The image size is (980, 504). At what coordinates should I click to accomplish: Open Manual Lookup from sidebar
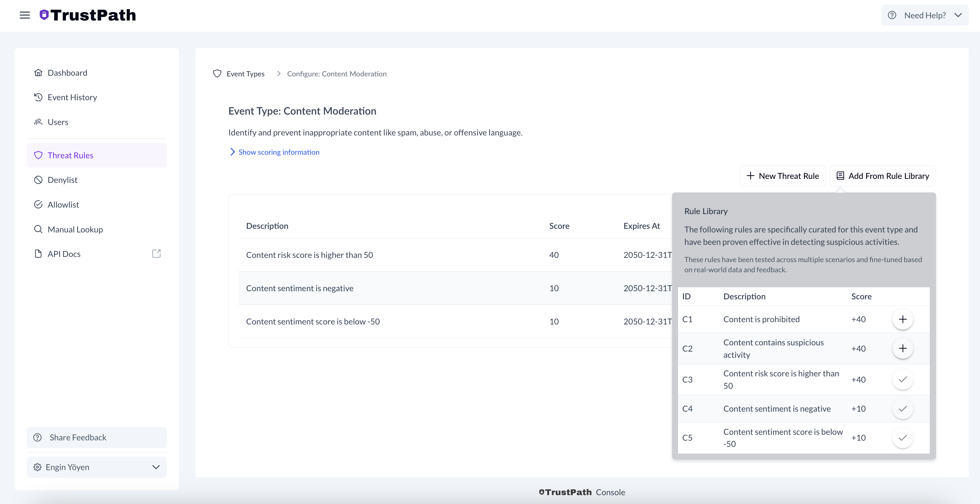point(97,229)
